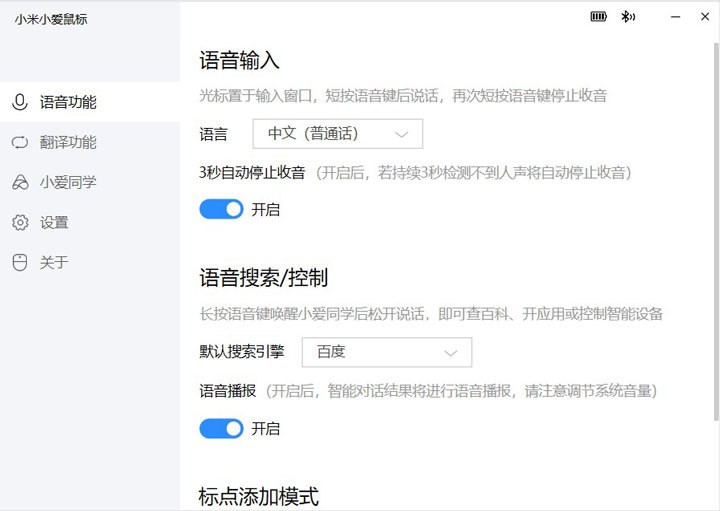The image size is (720, 511).
Task: Open the 设置 page
Action: [x=90, y=222]
